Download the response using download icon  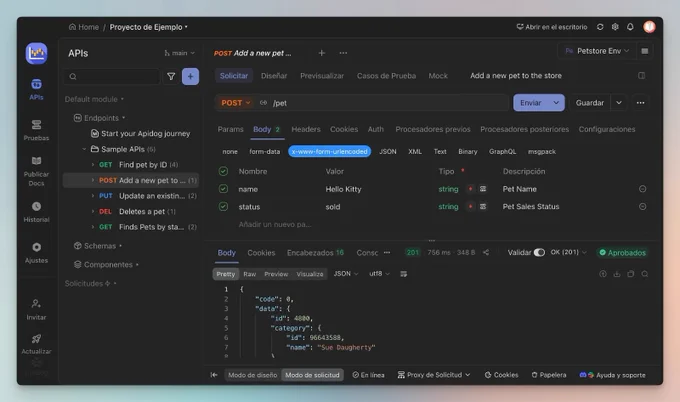click(617, 274)
